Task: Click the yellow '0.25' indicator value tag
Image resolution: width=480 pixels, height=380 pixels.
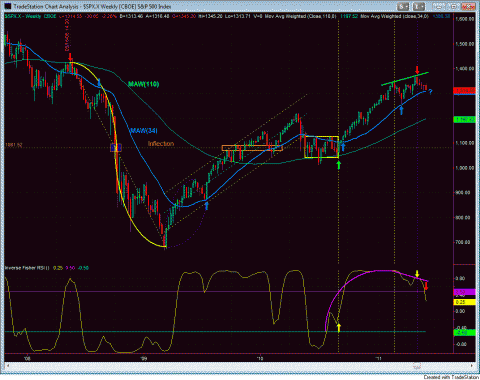Action: [465, 302]
